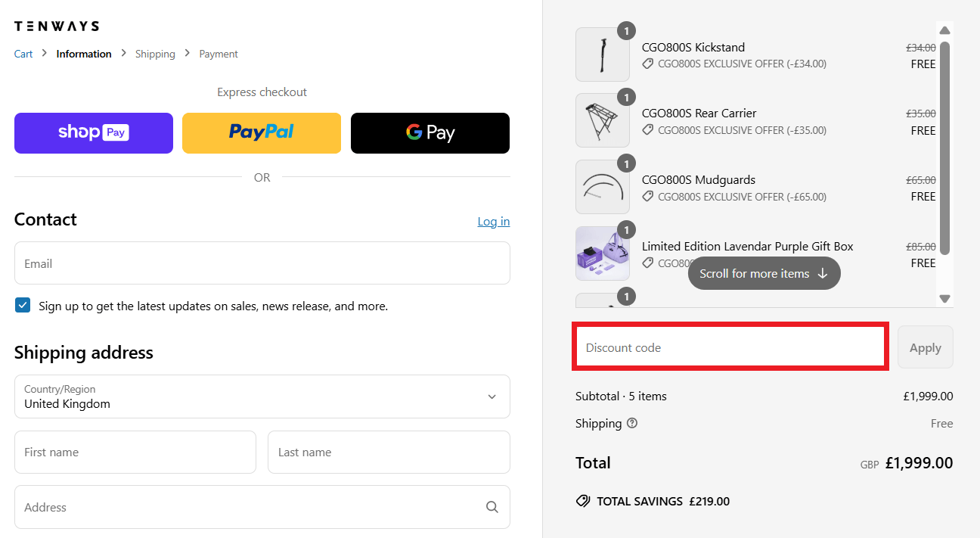The height and width of the screenshot is (538, 980).
Task: Click the address search magnifier icon
Action: click(x=492, y=507)
